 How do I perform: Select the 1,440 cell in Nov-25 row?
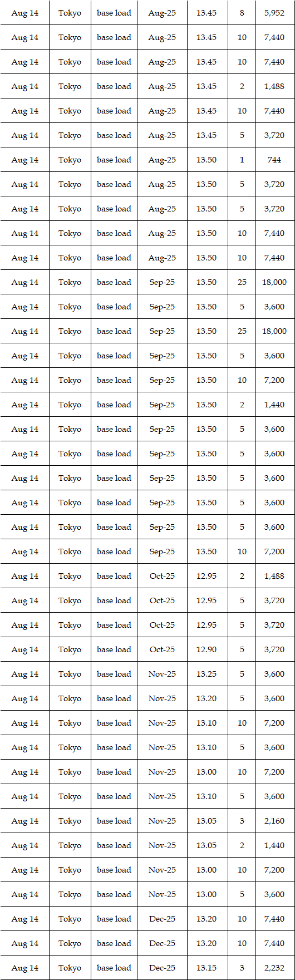[274, 845]
